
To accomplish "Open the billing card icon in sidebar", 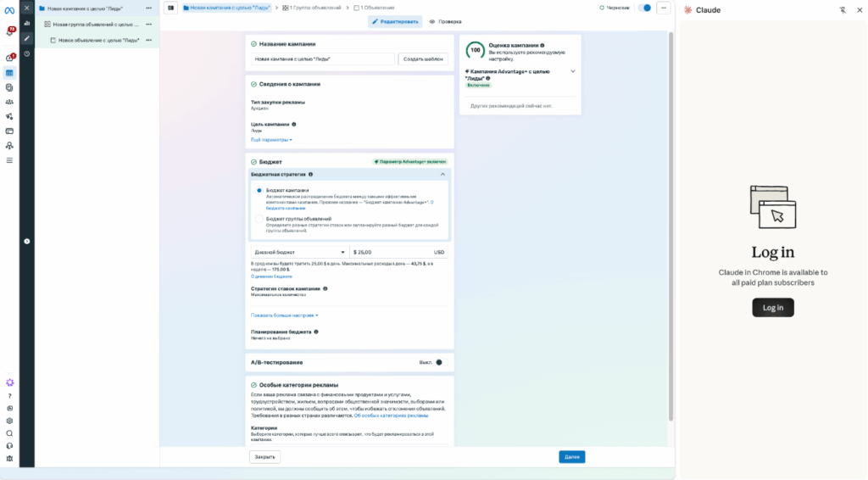I will 9,131.
